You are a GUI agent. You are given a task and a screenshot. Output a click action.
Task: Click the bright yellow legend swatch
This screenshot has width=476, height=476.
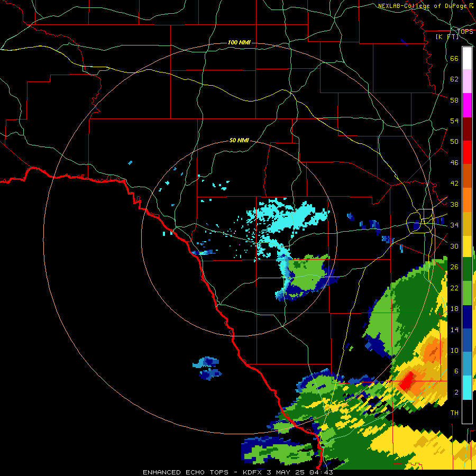[467, 246]
